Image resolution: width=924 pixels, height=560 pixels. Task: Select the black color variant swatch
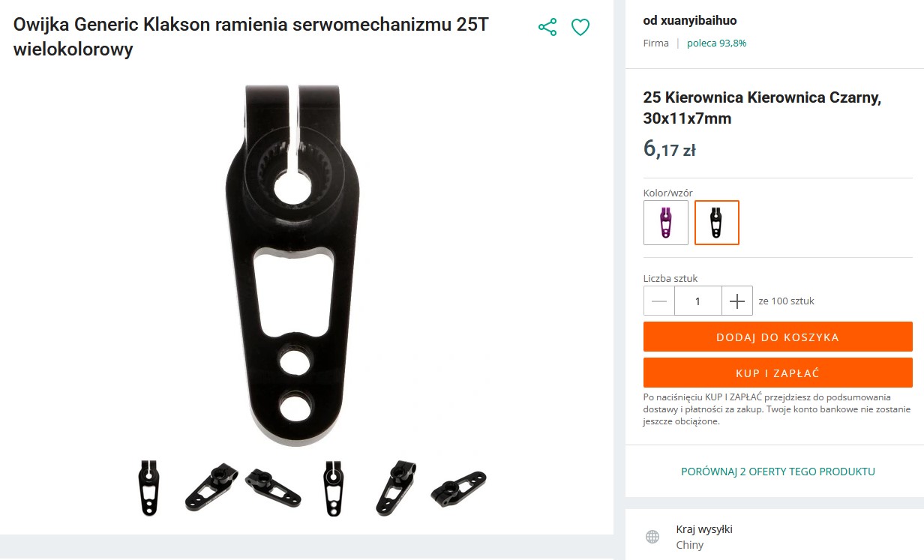coord(717,223)
